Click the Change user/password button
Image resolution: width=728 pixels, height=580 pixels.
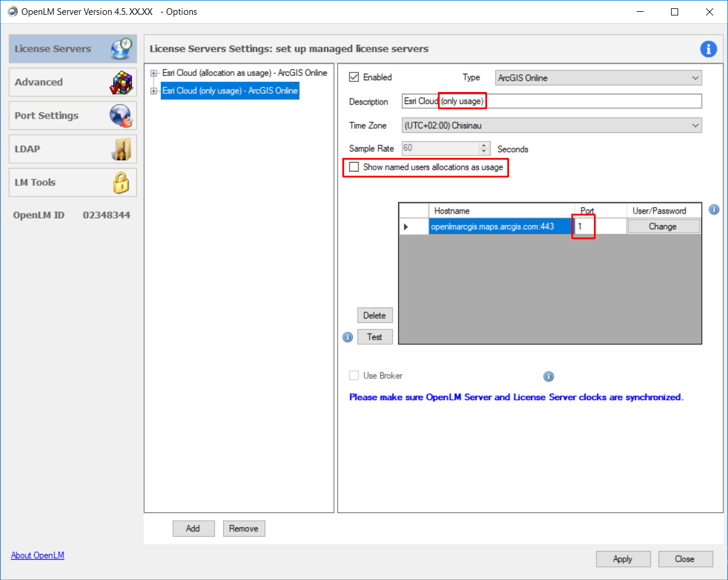click(663, 226)
